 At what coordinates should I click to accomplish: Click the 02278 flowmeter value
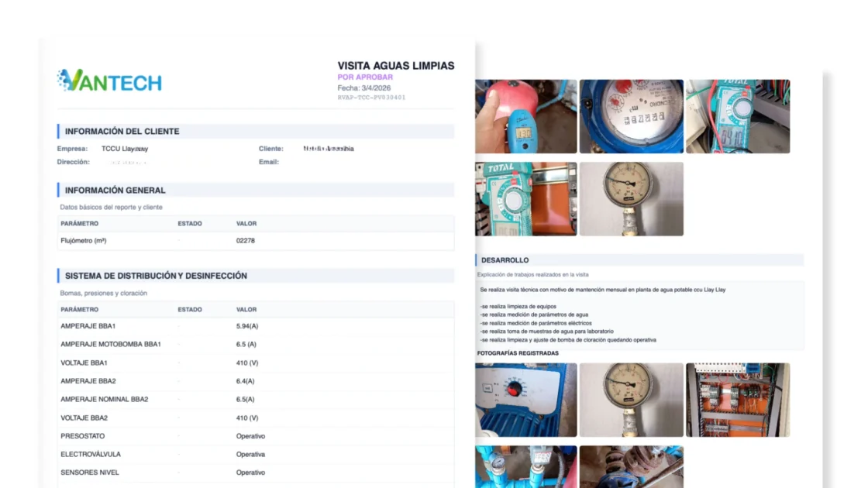click(x=245, y=241)
